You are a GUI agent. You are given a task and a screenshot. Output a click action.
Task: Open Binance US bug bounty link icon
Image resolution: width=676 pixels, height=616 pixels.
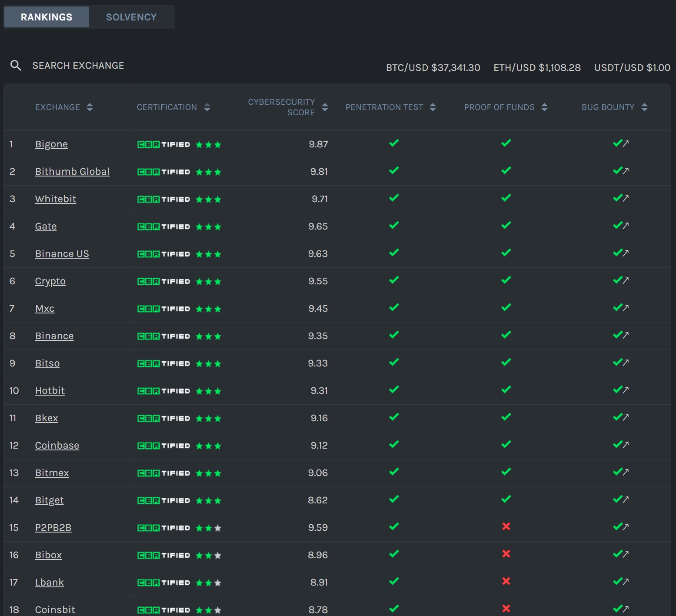tap(626, 253)
